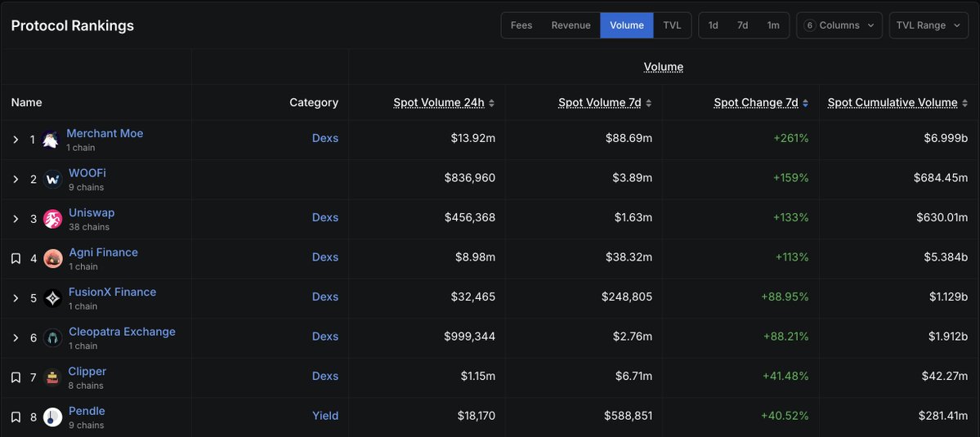Viewport: 980px width, 437px height.
Task: Select the 1m time period
Action: point(773,25)
